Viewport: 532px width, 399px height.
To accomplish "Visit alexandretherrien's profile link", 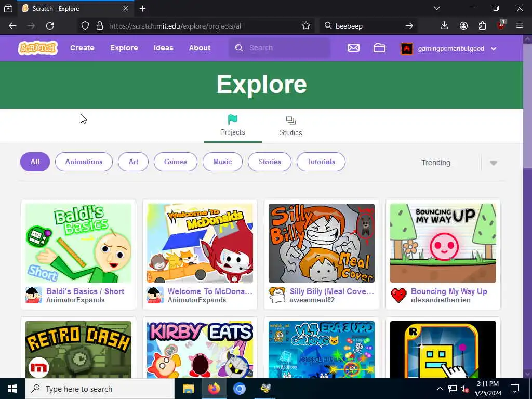I will click(x=441, y=300).
